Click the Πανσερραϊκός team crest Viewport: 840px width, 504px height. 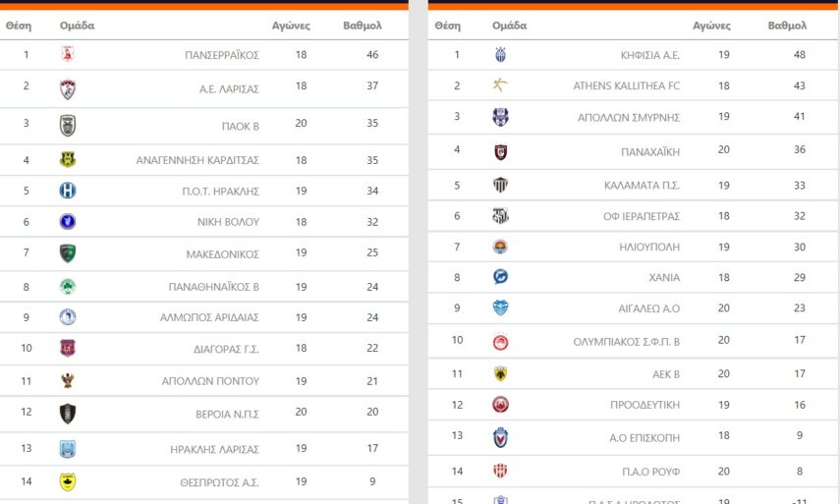click(67, 55)
